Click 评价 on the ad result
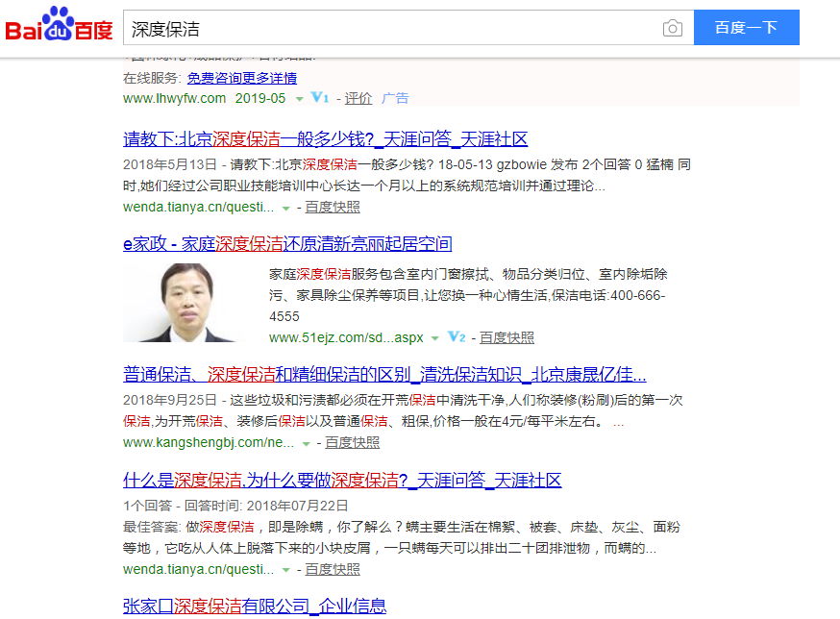The width and height of the screenshot is (840, 619). (x=358, y=98)
